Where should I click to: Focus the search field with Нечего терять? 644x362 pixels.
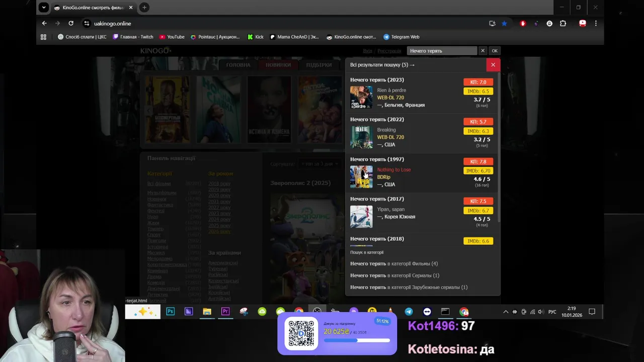442,51
